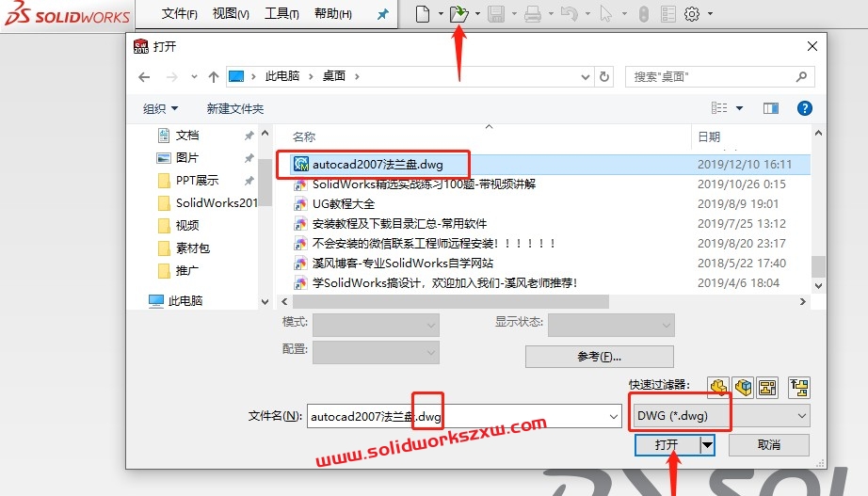
Task: Click the 取消 button
Action: (768, 444)
